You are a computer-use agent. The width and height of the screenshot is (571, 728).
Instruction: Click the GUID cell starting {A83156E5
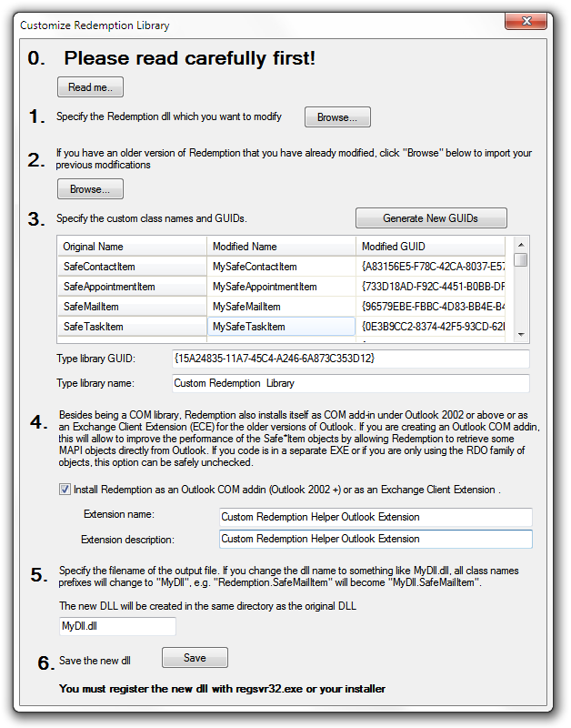(430, 267)
